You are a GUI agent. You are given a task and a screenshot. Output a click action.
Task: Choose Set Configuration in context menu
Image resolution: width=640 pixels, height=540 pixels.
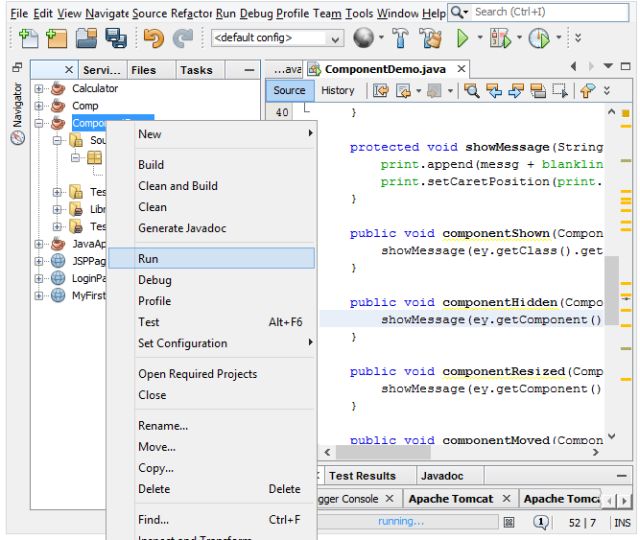point(212,343)
